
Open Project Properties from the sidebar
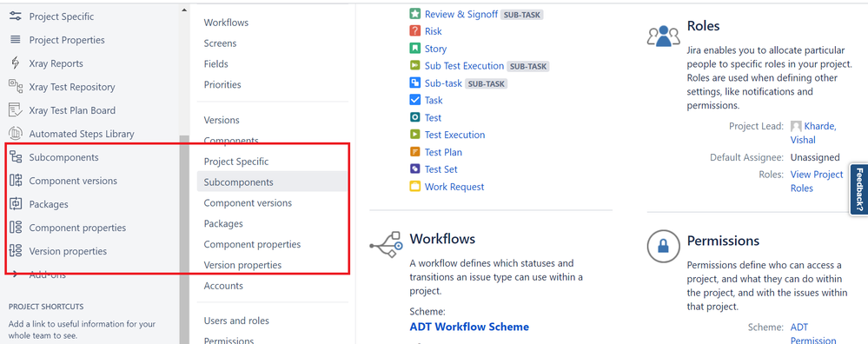[x=67, y=40]
